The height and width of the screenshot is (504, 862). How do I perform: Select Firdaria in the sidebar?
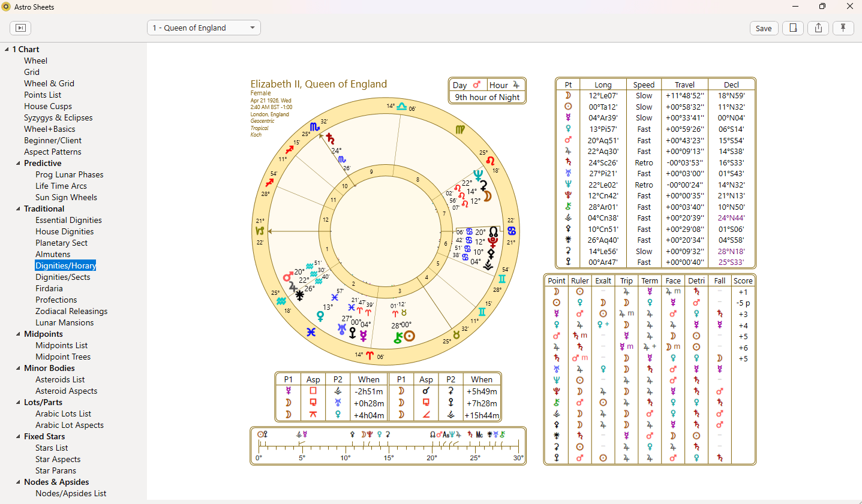[x=49, y=288]
